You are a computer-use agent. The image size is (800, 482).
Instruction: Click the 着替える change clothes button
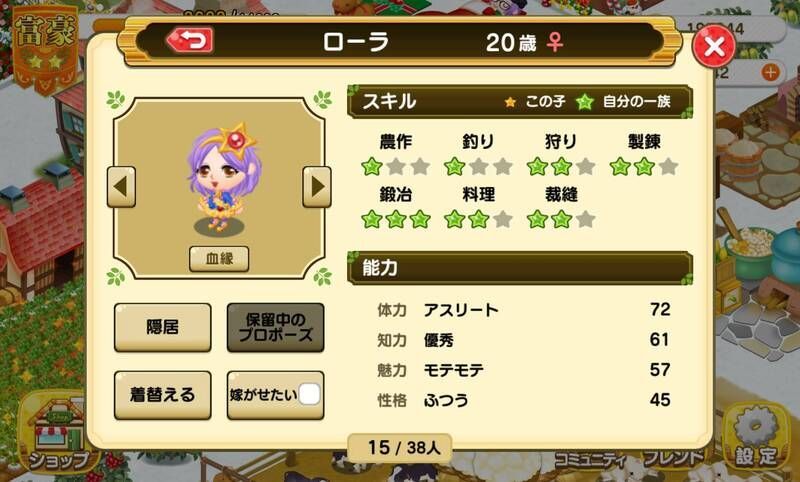pyautogui.click(x=163, y=395)
